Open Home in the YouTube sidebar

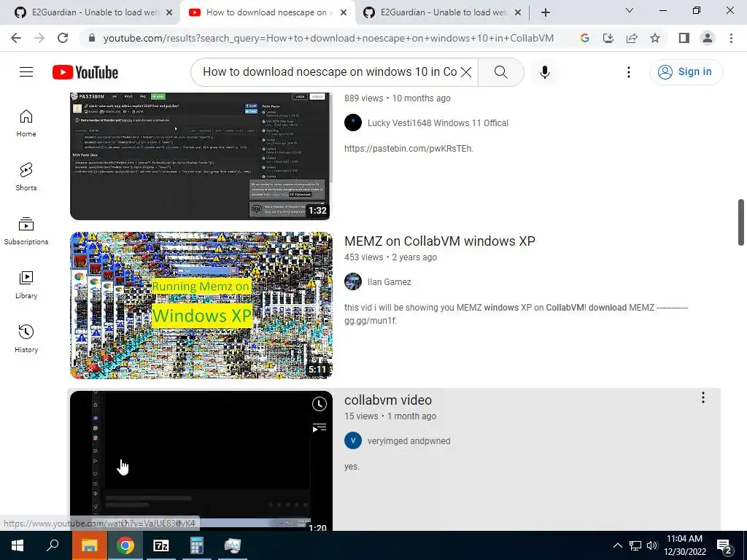click(26, 123)
